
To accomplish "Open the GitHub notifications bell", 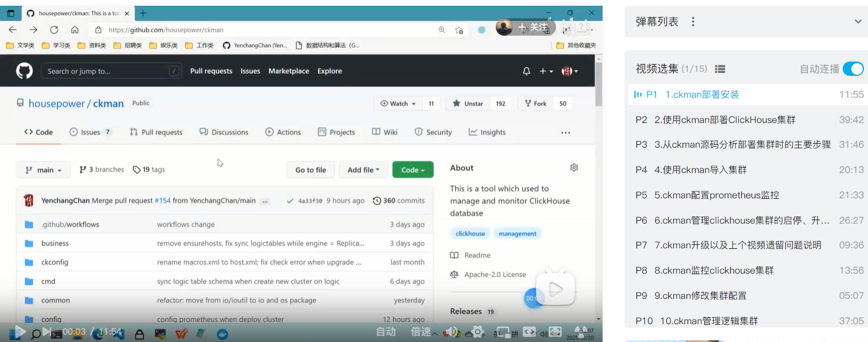I will click(x=526, y=71).
